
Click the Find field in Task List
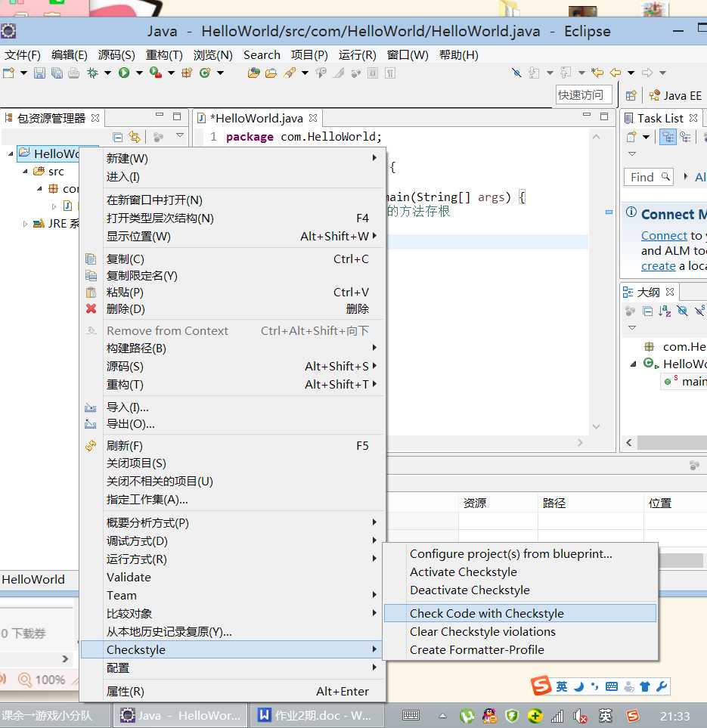[649, 178]
